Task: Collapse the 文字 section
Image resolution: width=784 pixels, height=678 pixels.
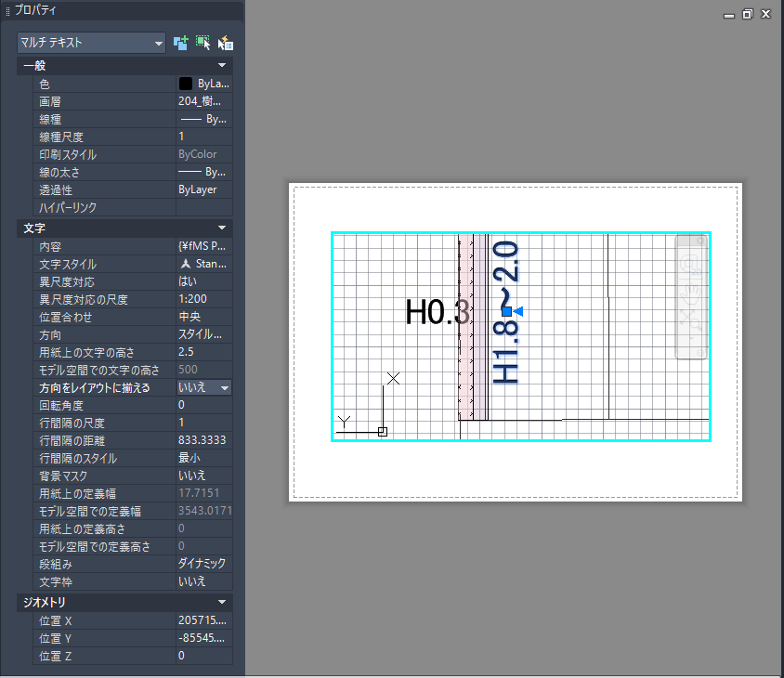Action: coord(222,228)
